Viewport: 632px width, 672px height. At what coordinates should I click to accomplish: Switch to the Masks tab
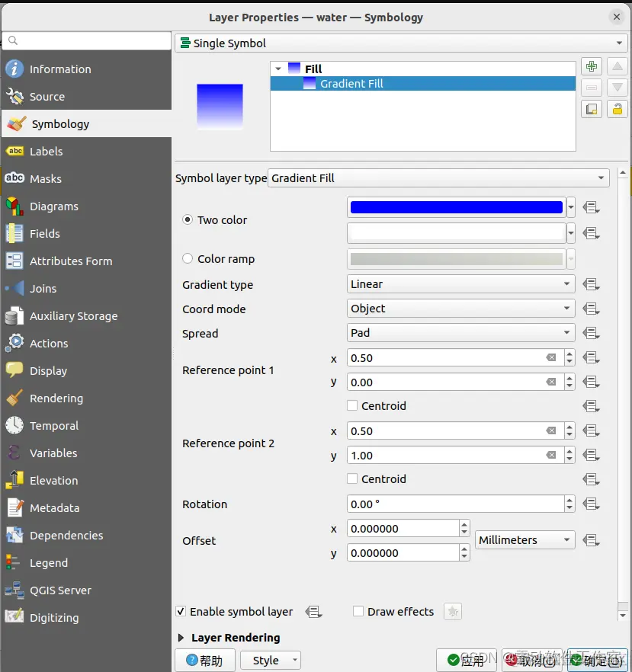[x=86, y=179]
